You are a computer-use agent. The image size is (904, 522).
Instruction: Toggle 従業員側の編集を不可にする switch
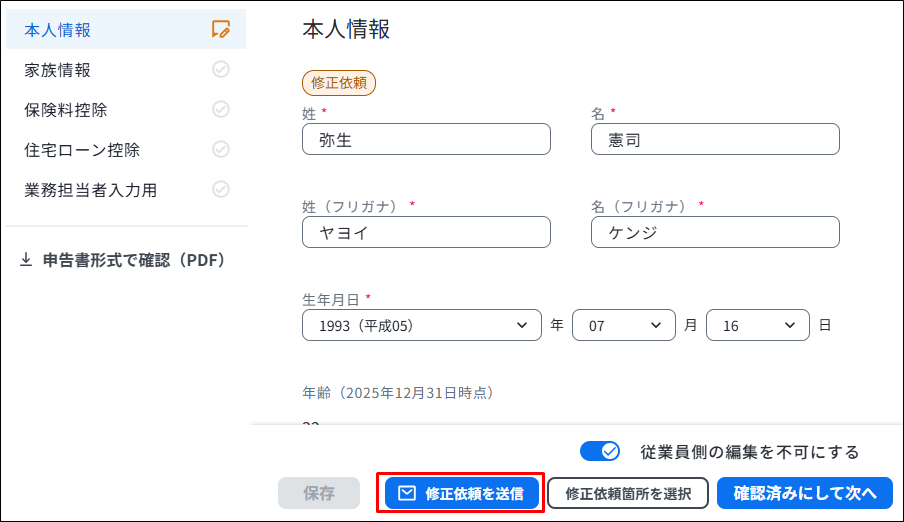(600, 452)
